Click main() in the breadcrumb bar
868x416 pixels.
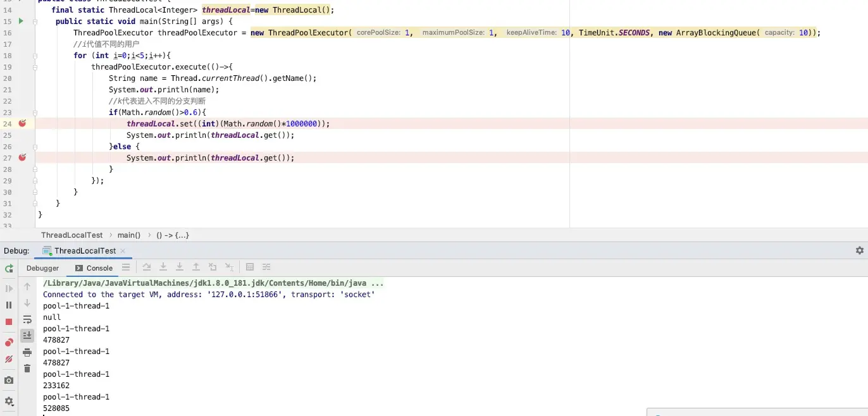[x=129, y=235]
